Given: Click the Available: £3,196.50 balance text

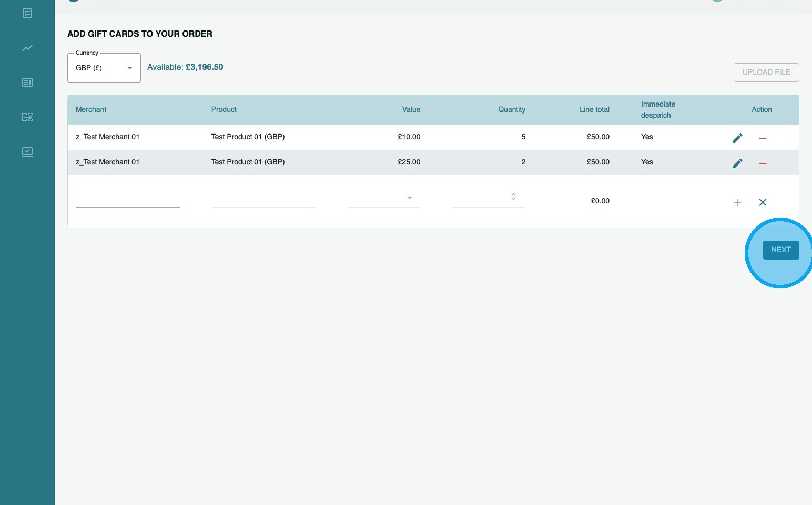Looking at the screenshot, I should [185, 67].
